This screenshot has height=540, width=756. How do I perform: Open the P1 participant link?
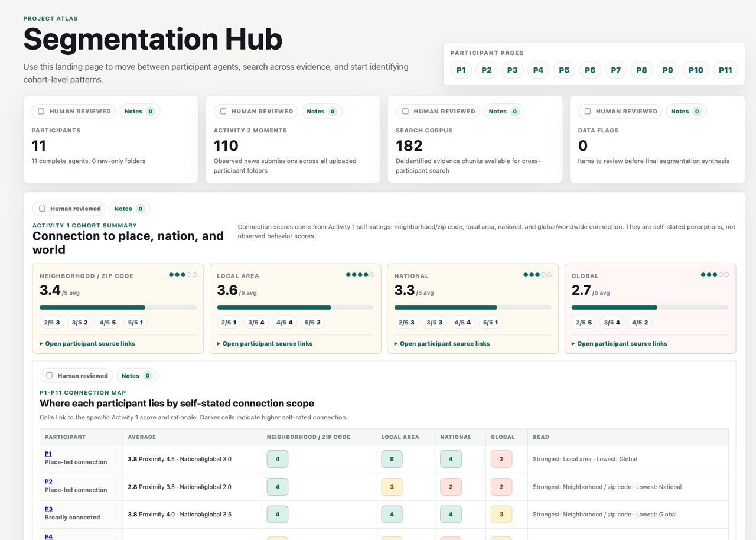click(48, 454)
